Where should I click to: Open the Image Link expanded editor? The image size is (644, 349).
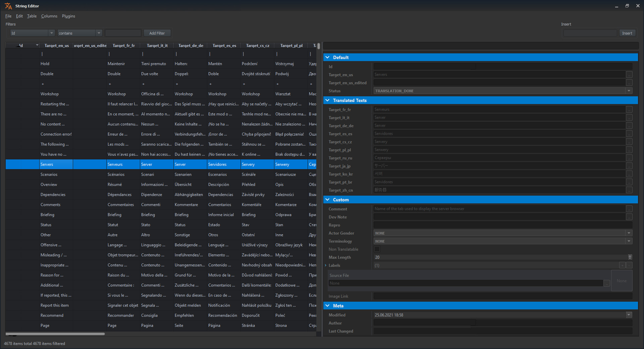pyautogui.click(x=629, y=296)
